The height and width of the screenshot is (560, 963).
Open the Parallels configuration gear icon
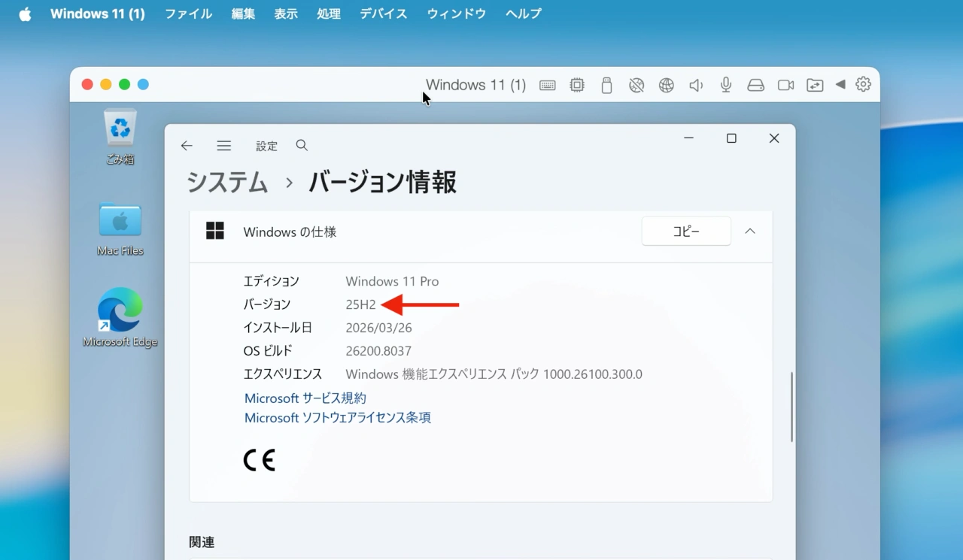tap(863, 85)
